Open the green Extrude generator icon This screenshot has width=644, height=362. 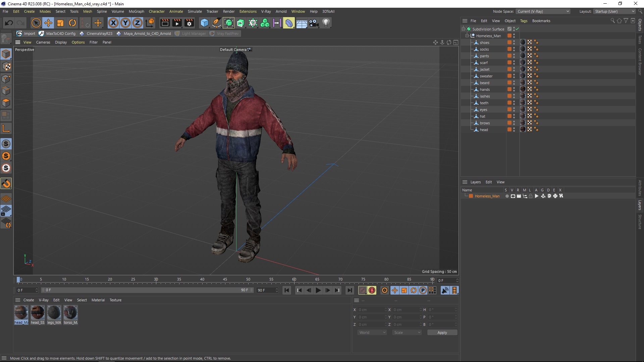pyautogui.click(x=241, y=23)
